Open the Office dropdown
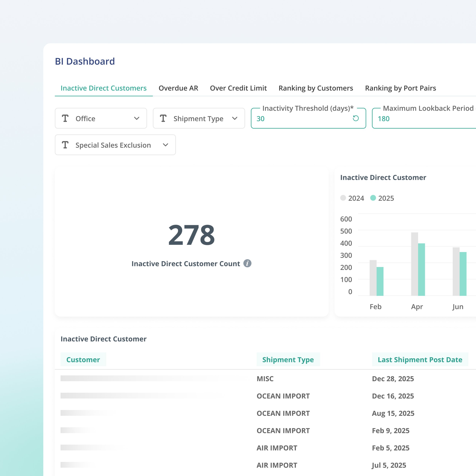The image size is (476, 476). click(137, 118)
